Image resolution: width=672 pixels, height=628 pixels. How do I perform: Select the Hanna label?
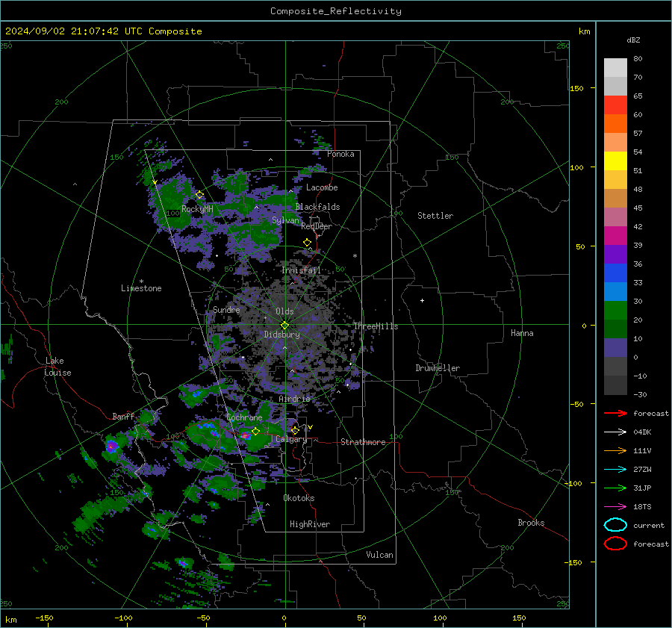coord(522,333)
